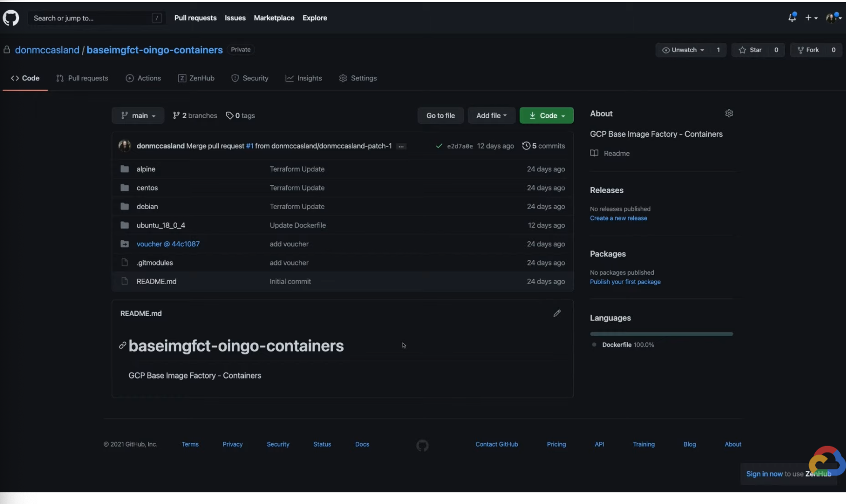846x504 pixels.
Task: Switch to the Insights tab
Action: click(304, 78)
